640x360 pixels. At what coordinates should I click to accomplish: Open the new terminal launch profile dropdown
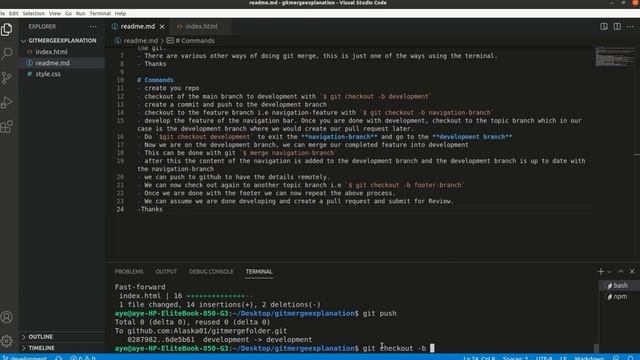[x=609, y=272]
